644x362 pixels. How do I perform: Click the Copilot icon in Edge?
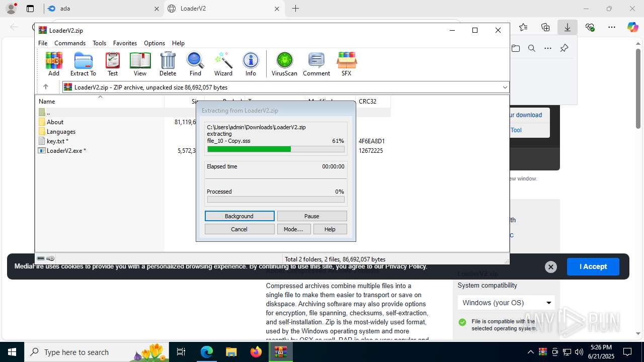(632, 27)
